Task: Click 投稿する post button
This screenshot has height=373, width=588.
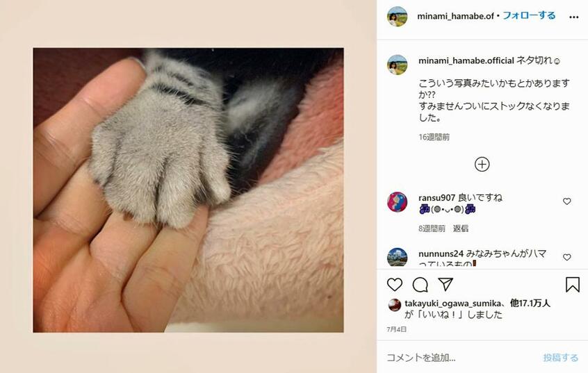Action: pyautogui.click(x=561, y=358)
